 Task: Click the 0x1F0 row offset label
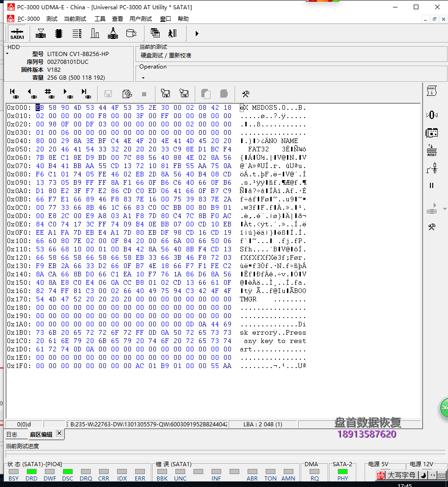coord(19,366)
